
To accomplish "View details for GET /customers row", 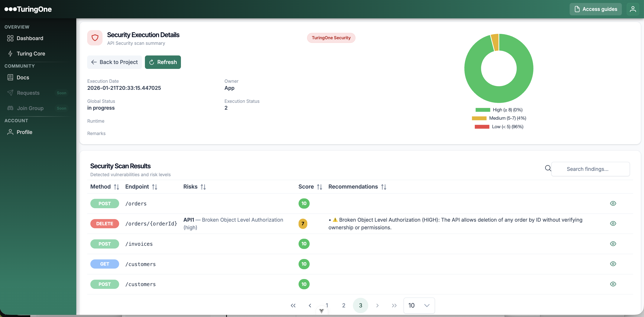I will [x=613, y=264].
